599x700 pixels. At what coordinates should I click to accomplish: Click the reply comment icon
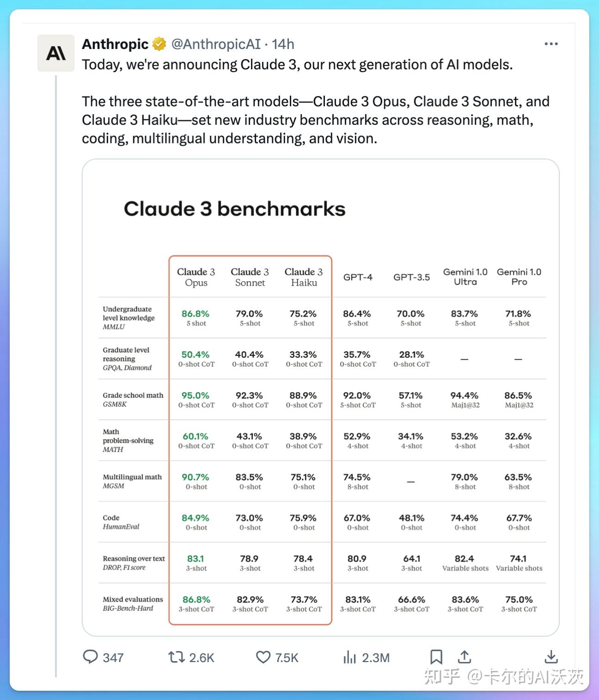pyautogui.click(x=90, y=657)
